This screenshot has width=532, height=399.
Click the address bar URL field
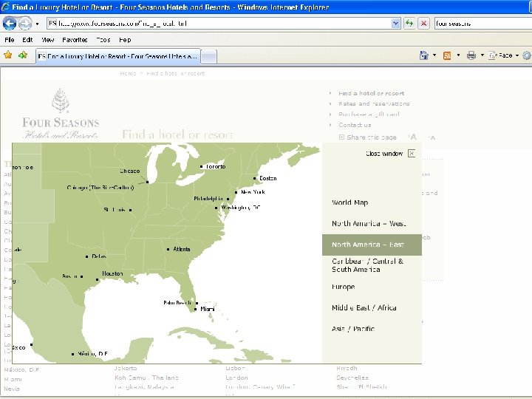(219, 24)
